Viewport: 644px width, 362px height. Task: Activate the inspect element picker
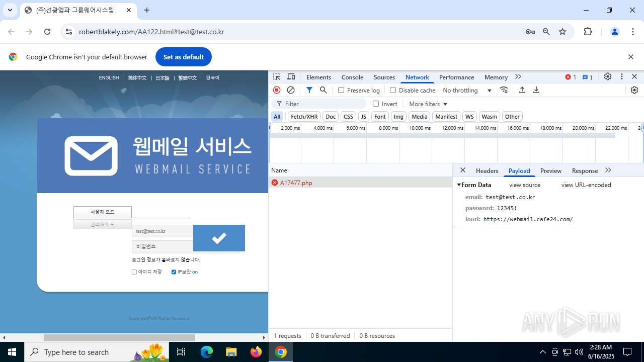[277, 77]
